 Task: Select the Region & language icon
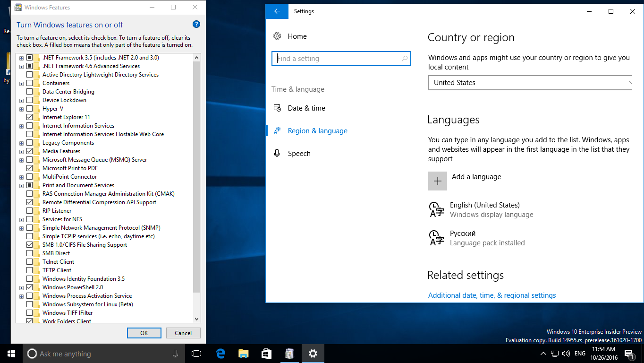[x=277, y=131]
